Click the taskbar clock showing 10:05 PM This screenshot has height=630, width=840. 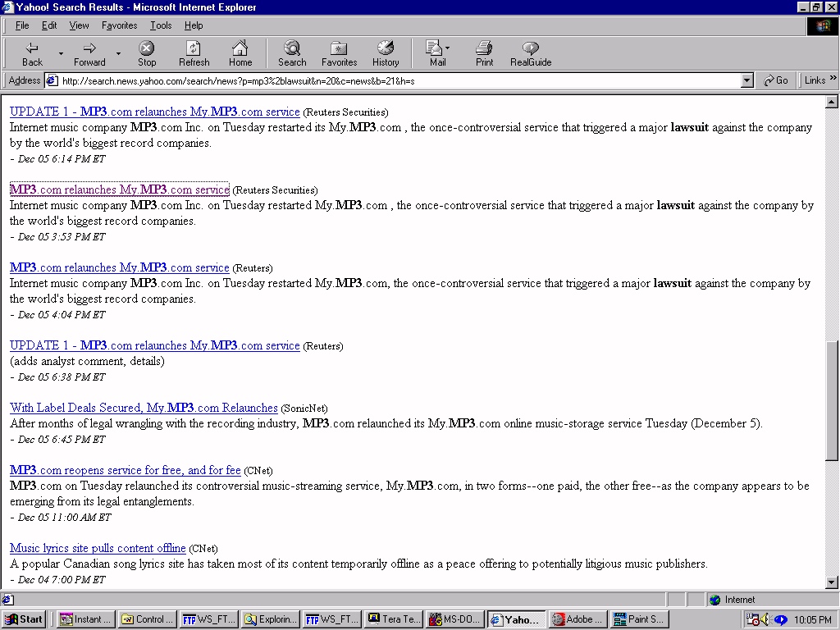[813, 620]
